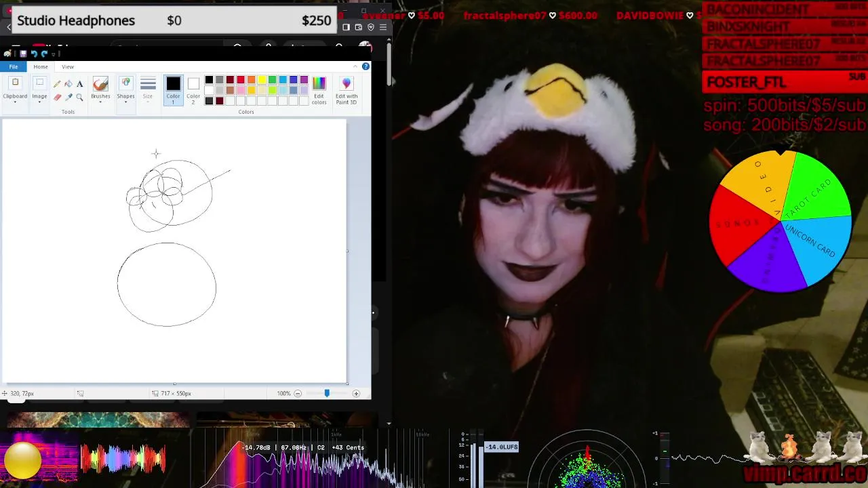This screenshot has height=488, width=868.
Task: Click the -14.0LUFS loudness readout
Action: coord(501,447)
